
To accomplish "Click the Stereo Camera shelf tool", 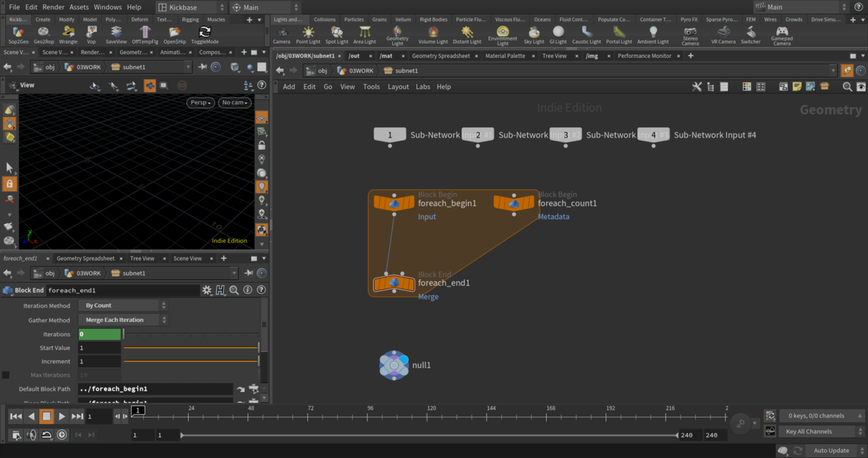I will pyautogui.click(x=690, y=37).
